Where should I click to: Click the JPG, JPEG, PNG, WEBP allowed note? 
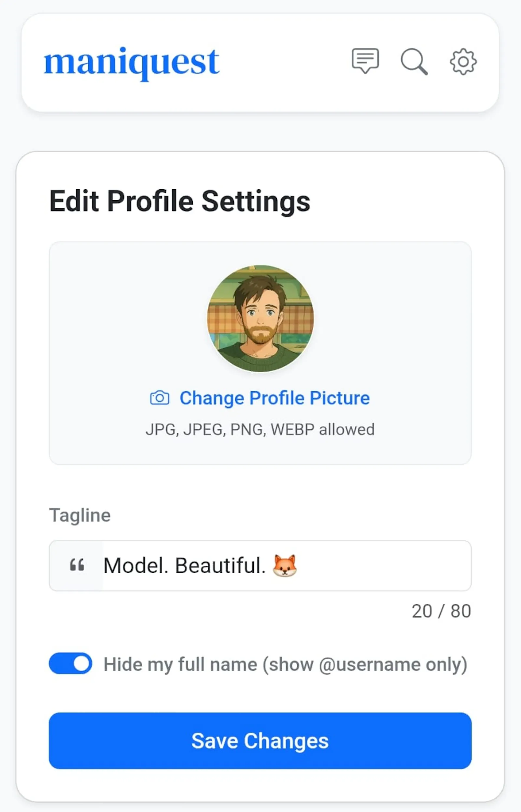pyautogui.click(x=260, y=429)
